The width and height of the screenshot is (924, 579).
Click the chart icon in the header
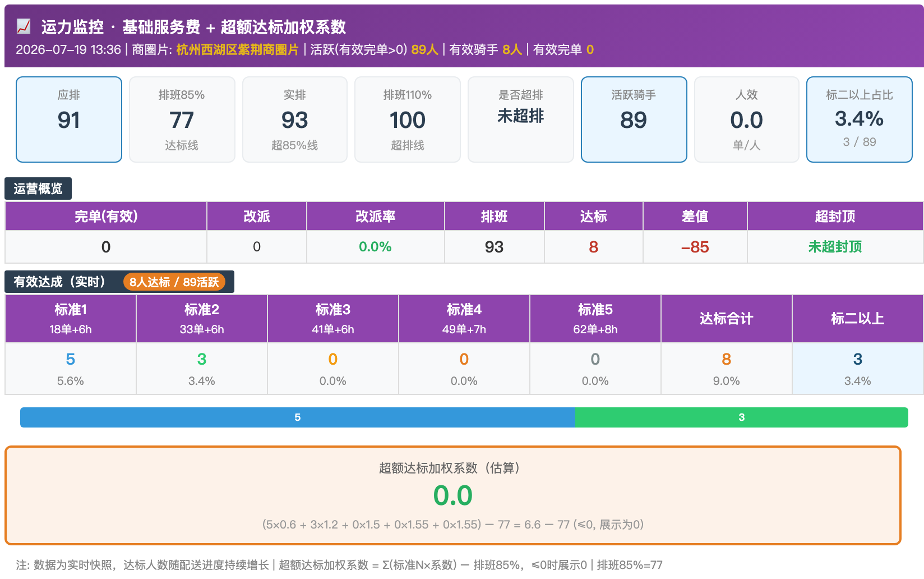(24, 26)
